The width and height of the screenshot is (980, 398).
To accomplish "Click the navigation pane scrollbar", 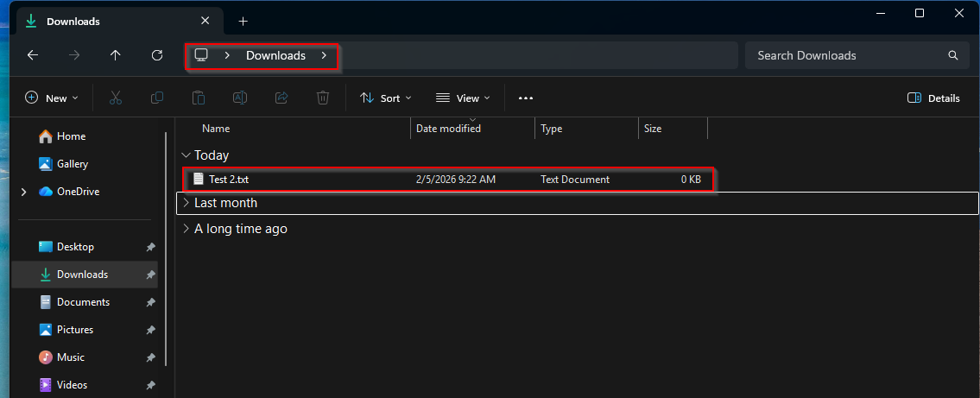I will coord(166,249).
